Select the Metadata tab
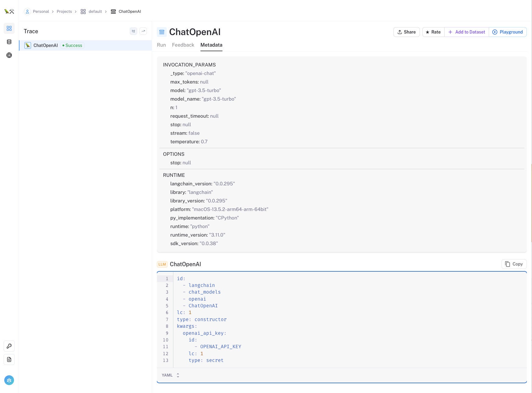Image resolution: width=532 pixels, height=393 pixels. 211,45
